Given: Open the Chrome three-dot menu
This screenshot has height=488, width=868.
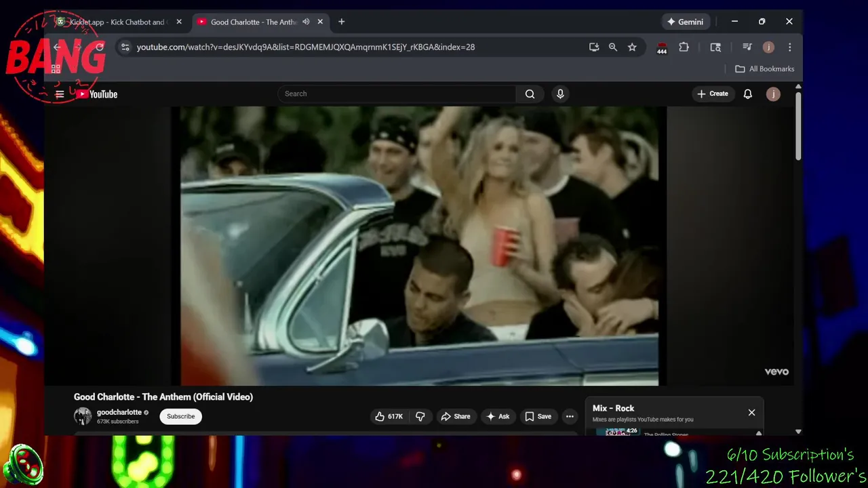Looking at the screenshot, I should 789,47.
